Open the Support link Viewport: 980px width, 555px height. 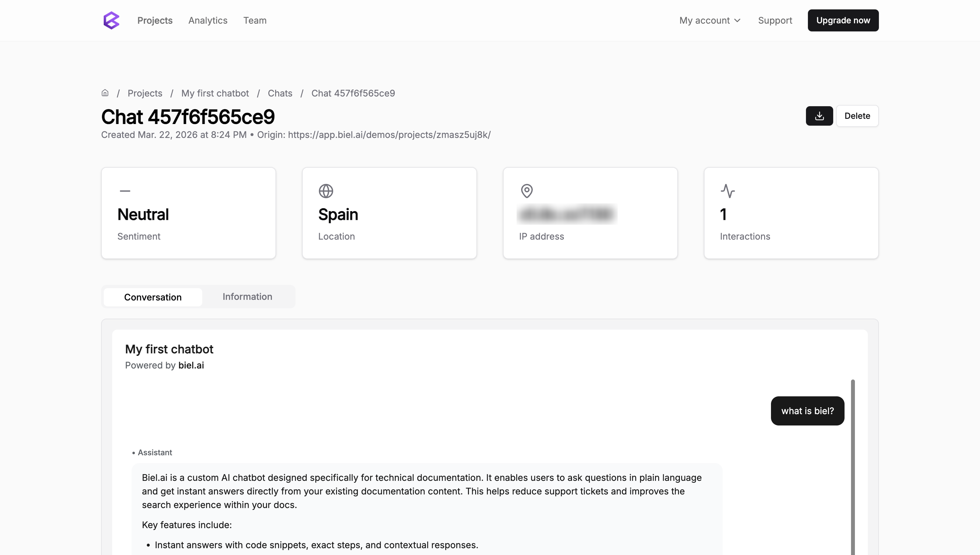click(x=775, y=20)
